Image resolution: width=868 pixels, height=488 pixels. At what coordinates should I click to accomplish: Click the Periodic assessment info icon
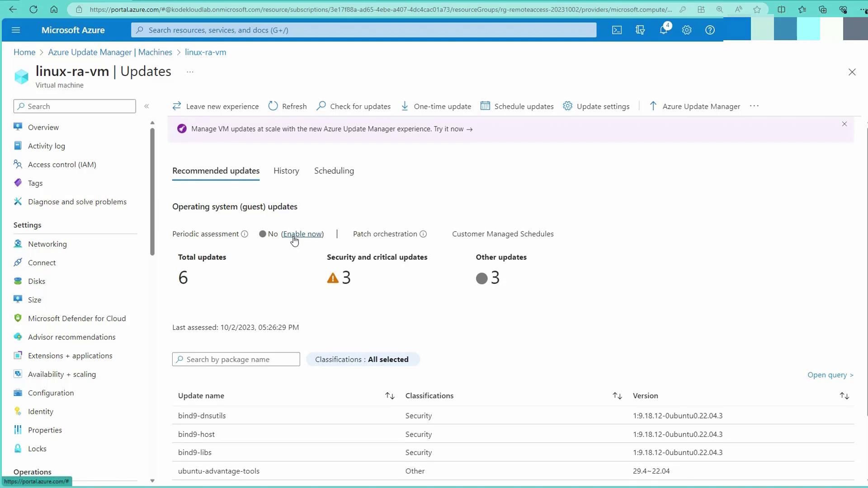(x=245, y=234)
